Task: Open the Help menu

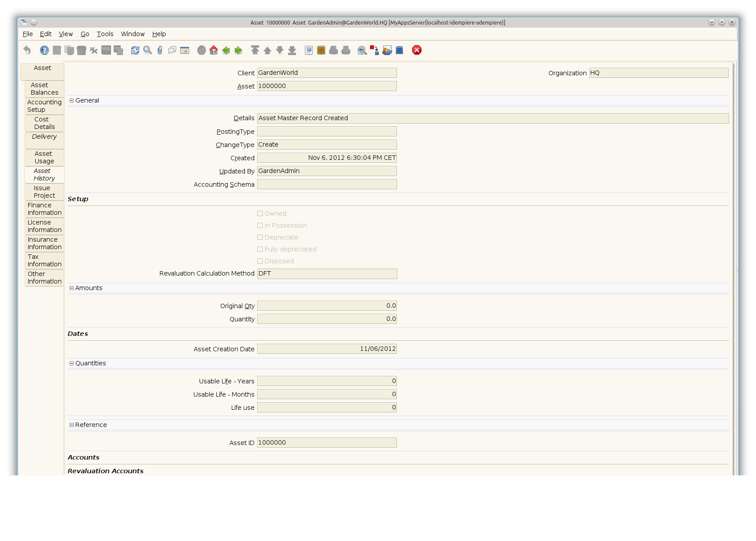Action: 159,34
